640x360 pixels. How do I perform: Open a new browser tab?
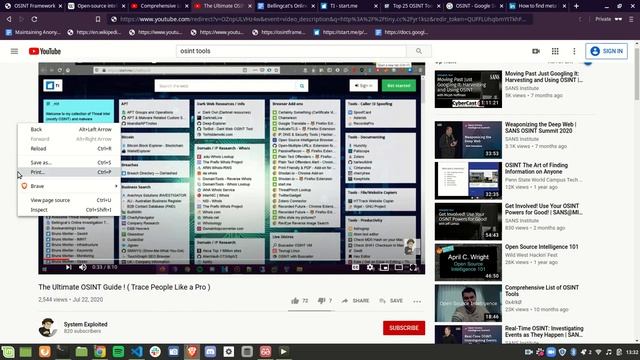(576, 6)
